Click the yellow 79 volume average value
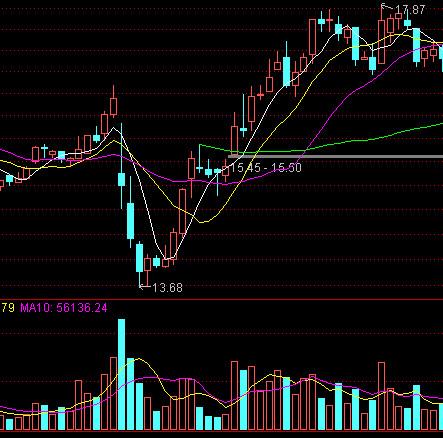443x438 pixels. [8, 308]
